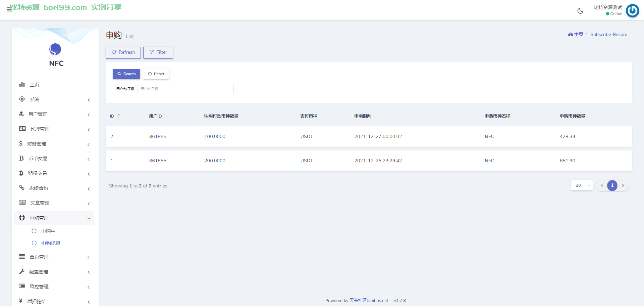
Task: Click the 用户管理 user icon
Action: [21, 114]
